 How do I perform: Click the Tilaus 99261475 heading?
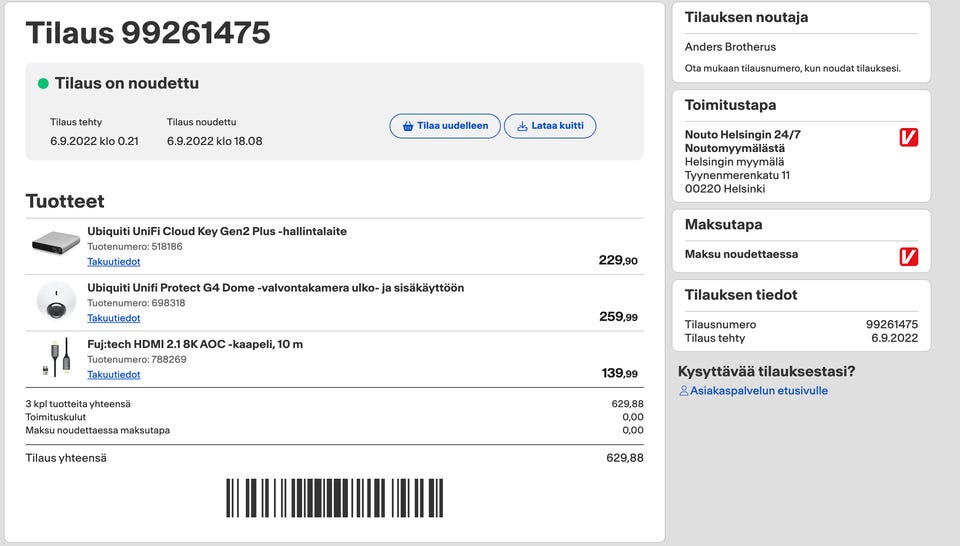[148, 33]
